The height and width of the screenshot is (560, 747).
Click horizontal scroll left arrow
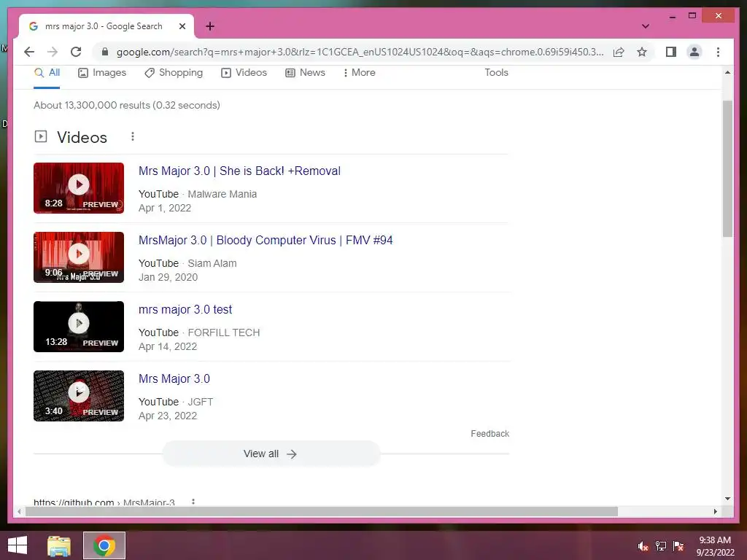tap(19, 511)
